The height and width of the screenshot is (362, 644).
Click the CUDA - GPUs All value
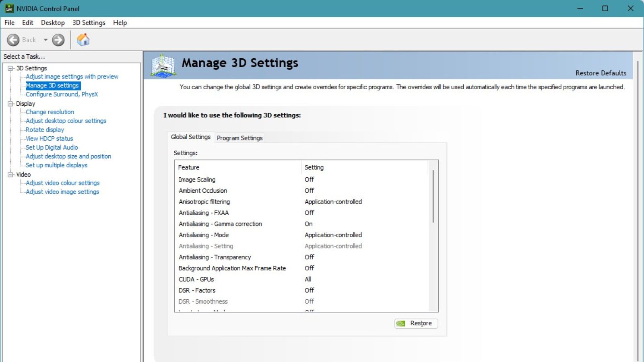pyautogui.click(x=308, y=279)
